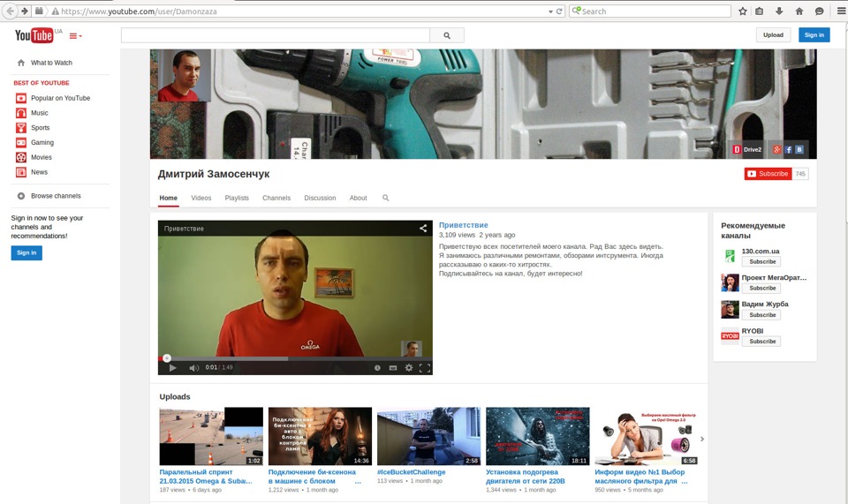Subscribe to Проект МегаОрат channel

click(761, 289)
